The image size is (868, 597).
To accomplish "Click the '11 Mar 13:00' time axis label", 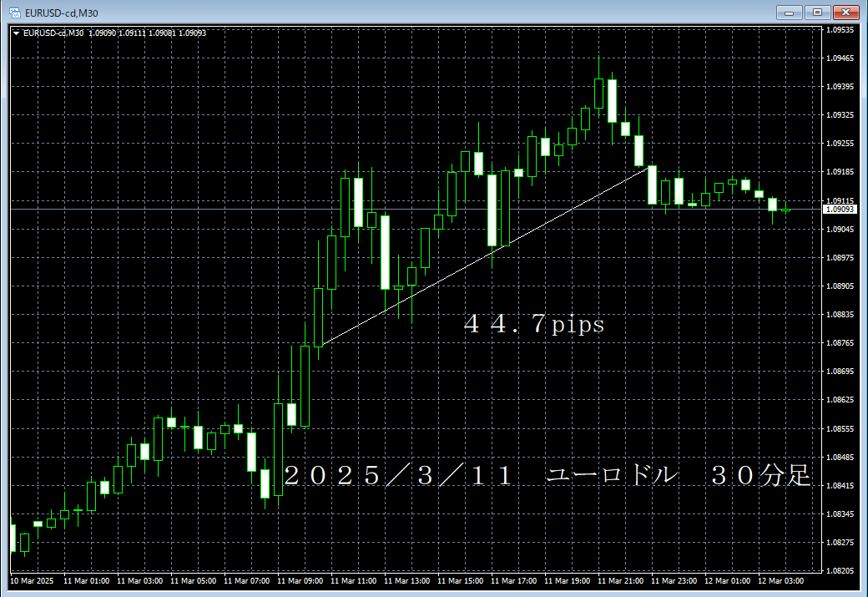I will coord(407,581).
